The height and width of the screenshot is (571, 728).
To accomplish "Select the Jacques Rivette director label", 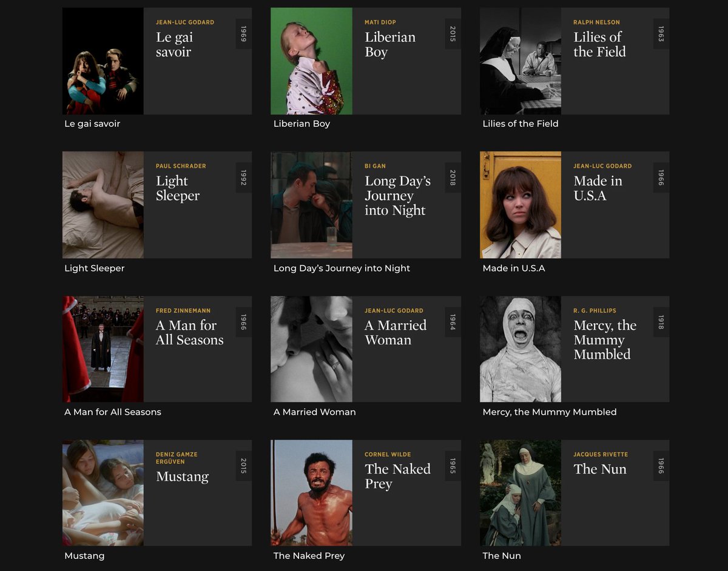I will click(601, 455).
